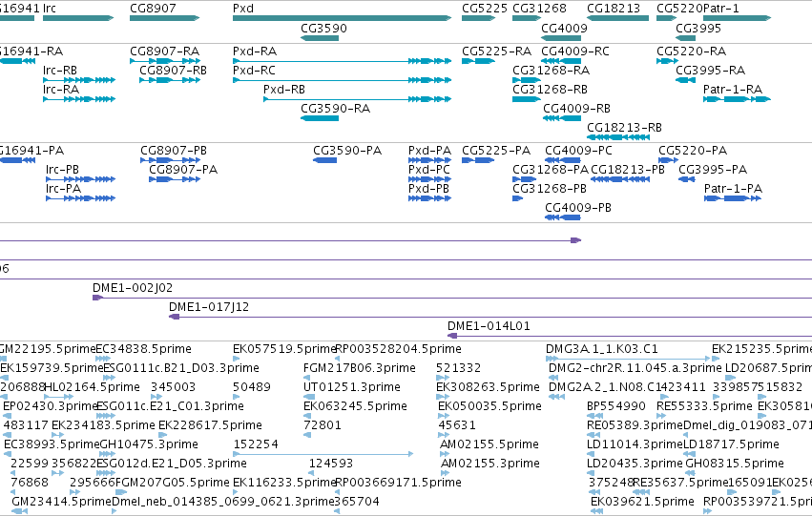Click the CG31268-PA protein label
Viewport: 812px width, 516px height.
tap(551, 170)
